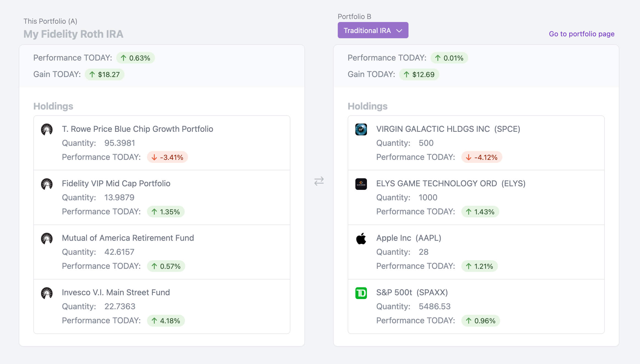Viewport: 640px width, 364px height.
Task: Select the Fidelity logo next to Mutual of America Retirement Fund
Action: (x=47, y=238)
